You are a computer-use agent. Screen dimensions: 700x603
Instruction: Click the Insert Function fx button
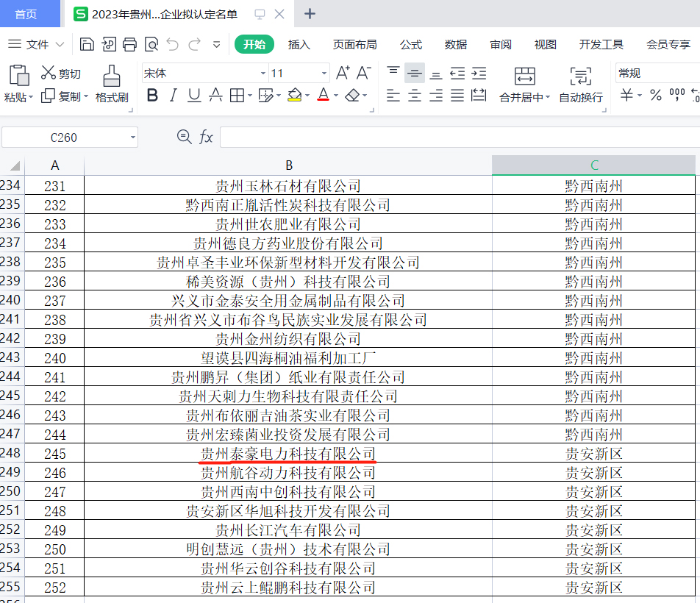click(206, 137)
